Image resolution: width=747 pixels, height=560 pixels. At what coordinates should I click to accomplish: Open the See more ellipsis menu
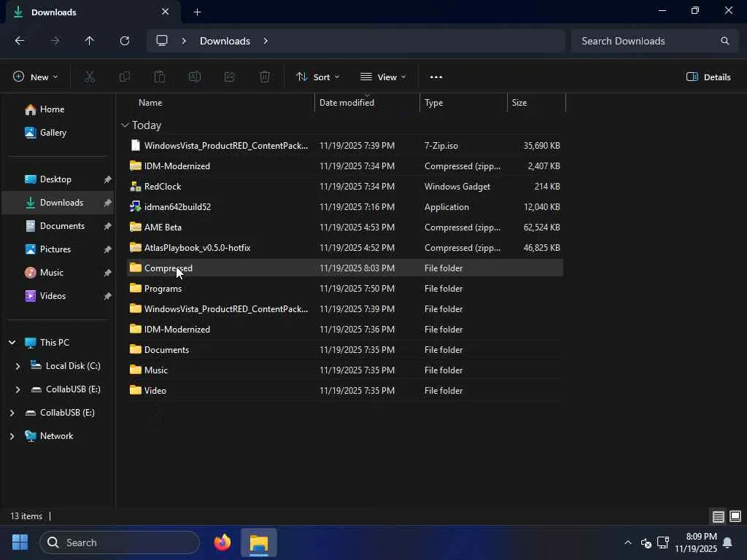point(436,77)
